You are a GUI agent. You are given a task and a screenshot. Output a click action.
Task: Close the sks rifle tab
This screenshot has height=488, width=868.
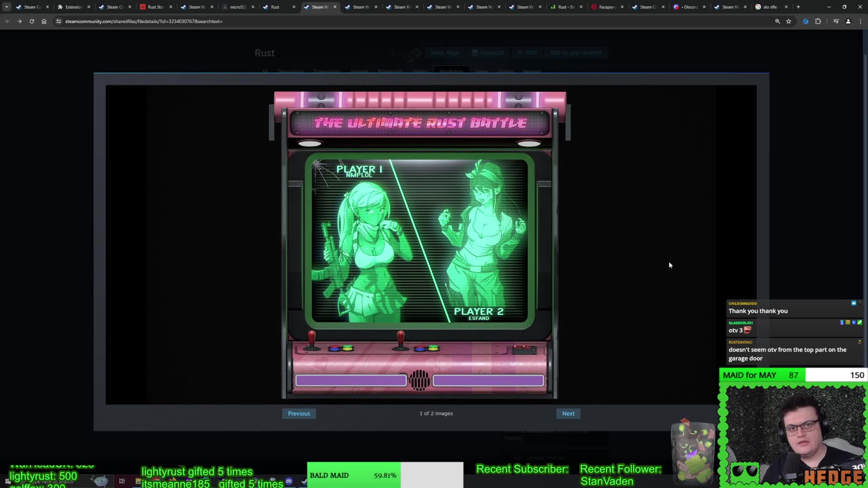click(786, 7)
